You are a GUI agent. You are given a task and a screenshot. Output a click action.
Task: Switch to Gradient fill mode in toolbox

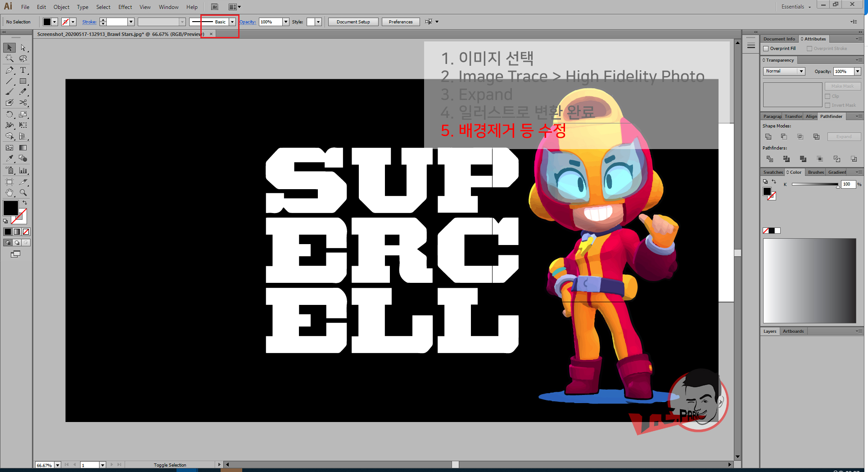pos(17,231)
